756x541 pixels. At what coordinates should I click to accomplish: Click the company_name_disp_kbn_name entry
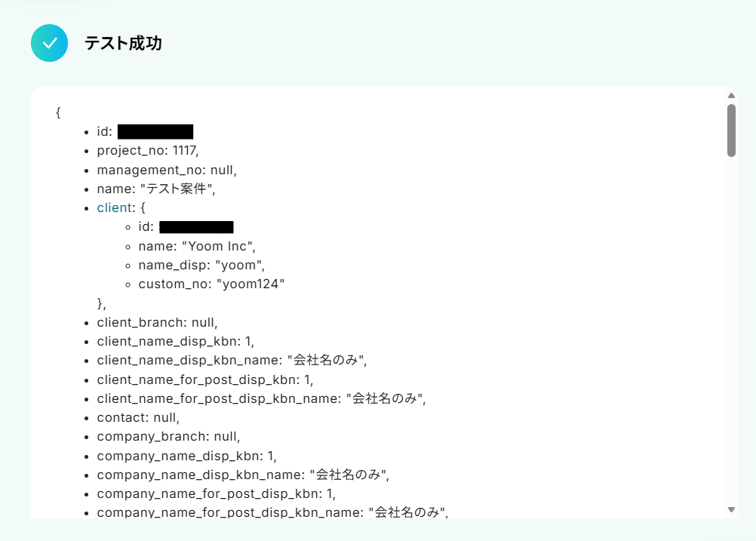point(243,475)
